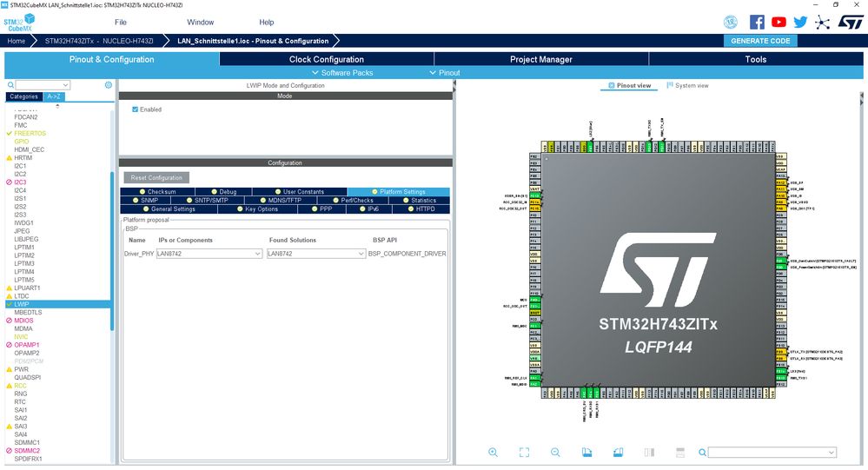Image resolution: width=868 pixels, height=470 pixels.
Task: Expand the Software Packs menu
Action: coord(342,72)
